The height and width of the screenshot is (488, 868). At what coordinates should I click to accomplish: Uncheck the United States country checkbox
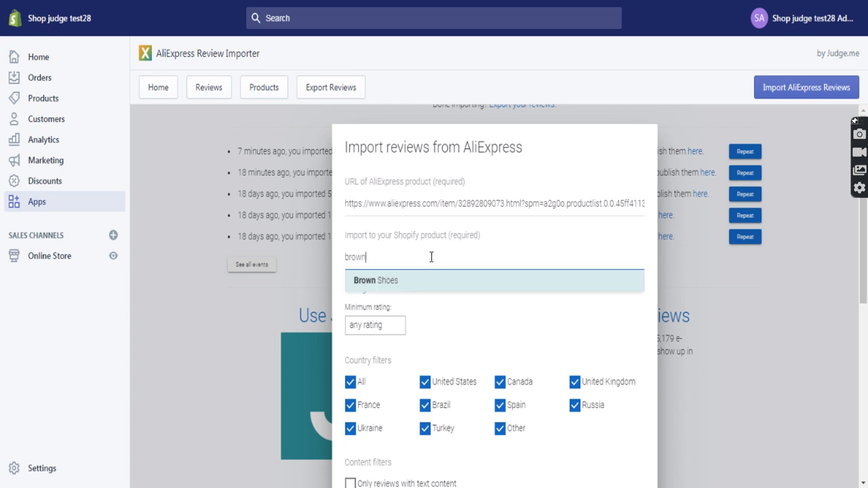pos(425,382)
